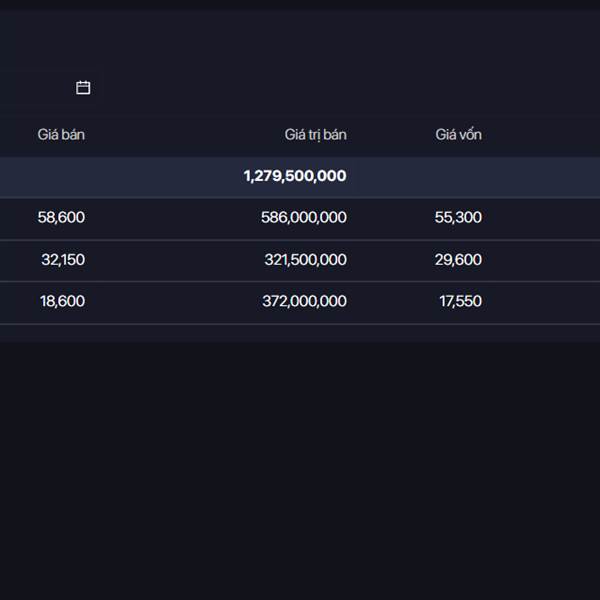Image resolution: width=600 pixels, height=600 pixels.
Task: Select the 321,500,000 sale value cell
Action: tap(304, 259)
